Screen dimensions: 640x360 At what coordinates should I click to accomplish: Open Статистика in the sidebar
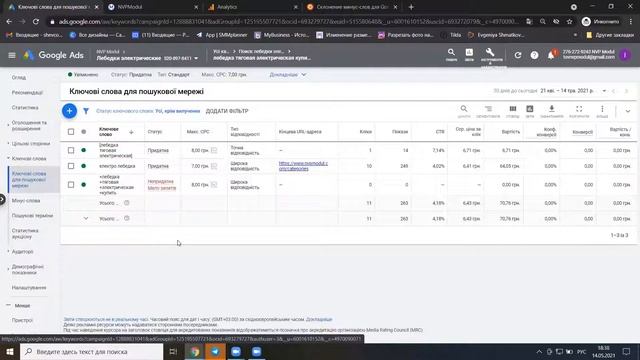(25, 107)
